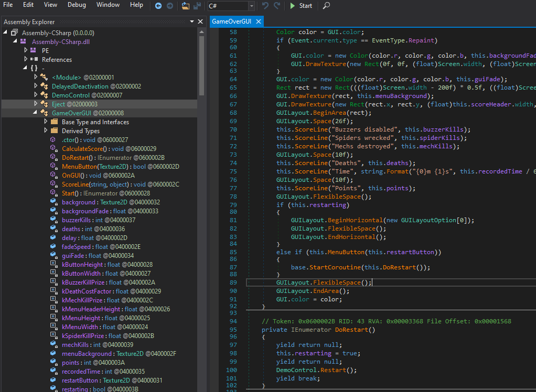Click the class icon beside DemoControl
Image resolution: width=536 pixels, height=392 pixels.
click(44, 95)
